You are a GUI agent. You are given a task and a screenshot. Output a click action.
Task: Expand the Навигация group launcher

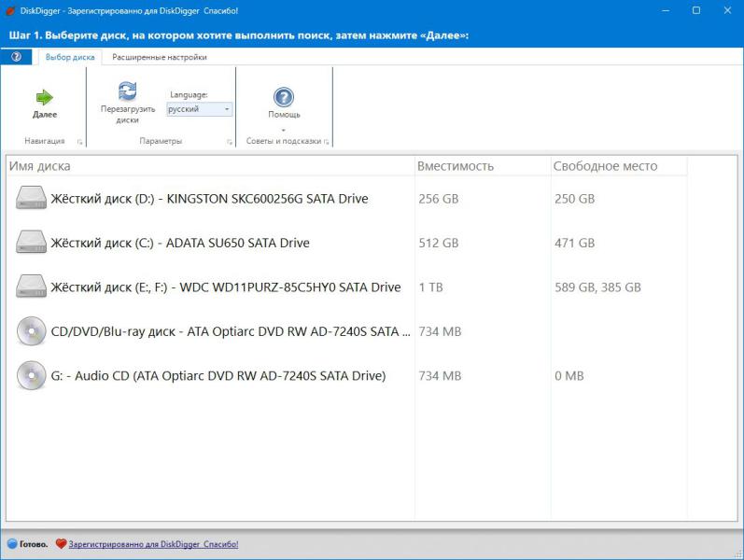[80, 142]
